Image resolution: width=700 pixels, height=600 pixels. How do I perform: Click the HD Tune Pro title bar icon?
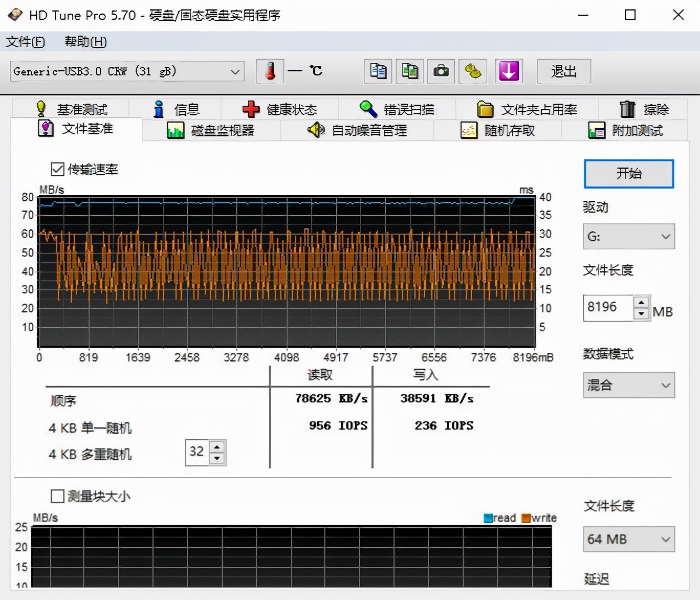(x=14, y=15)
